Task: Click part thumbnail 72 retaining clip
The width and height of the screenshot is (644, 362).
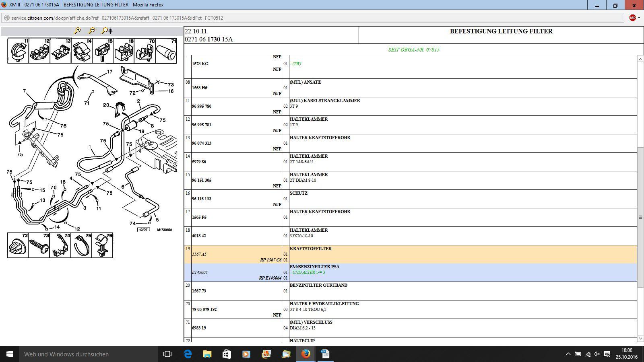Action: click(x=18, y=245)
